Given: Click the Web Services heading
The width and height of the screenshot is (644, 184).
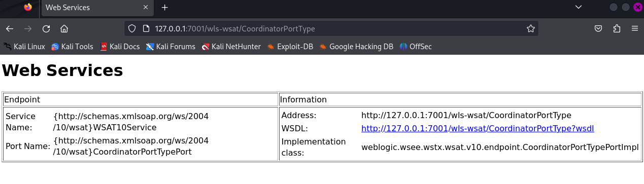Looking at the screenshot, I should pos(62,70).
